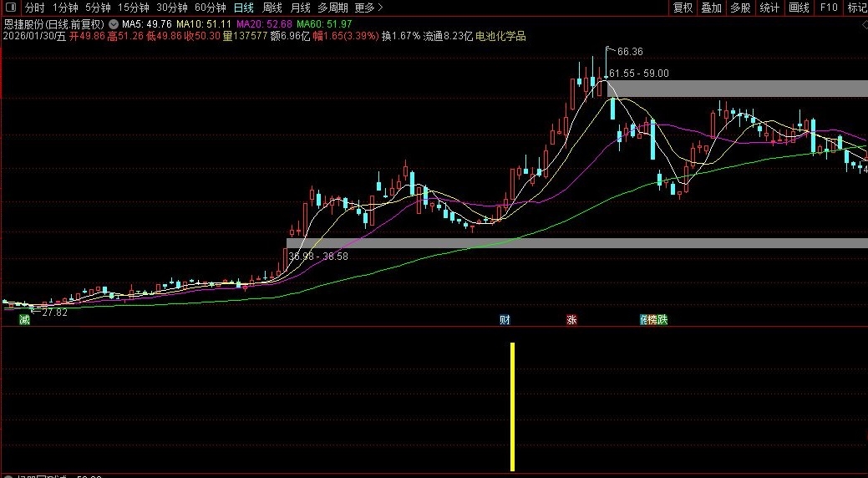Viewport: 868px width, 478px height.
Task: Click the MA20: 52.68 indicator label
Action: (x=264, y=24)
